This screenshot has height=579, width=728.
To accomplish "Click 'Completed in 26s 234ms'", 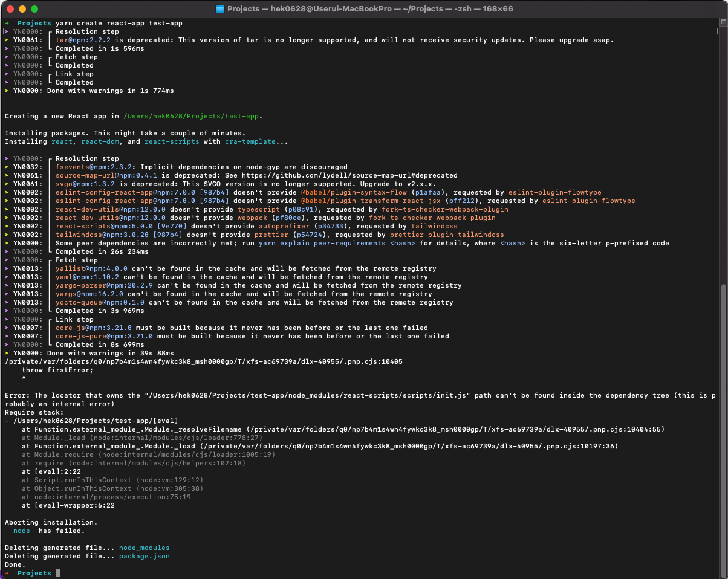I will (x=102, y=251).
